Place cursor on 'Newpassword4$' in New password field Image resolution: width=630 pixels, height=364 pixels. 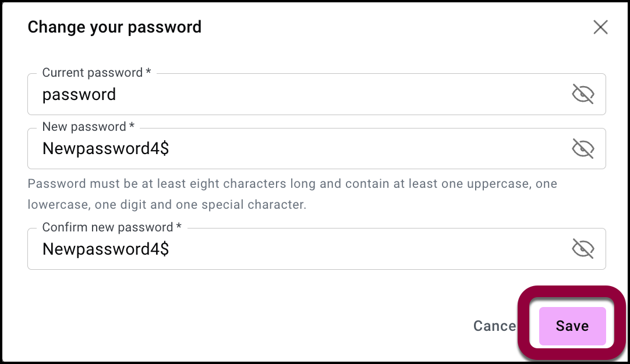105,149
